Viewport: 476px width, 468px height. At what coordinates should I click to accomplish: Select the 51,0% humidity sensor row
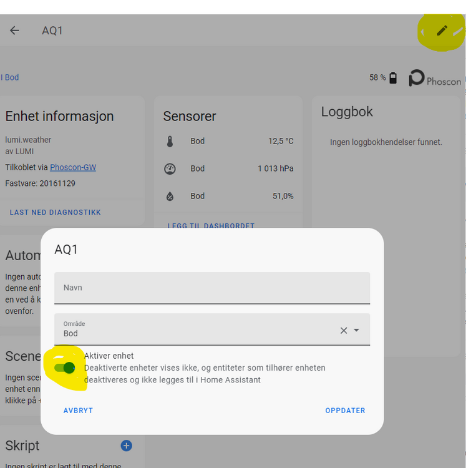[x=228, y=196]
